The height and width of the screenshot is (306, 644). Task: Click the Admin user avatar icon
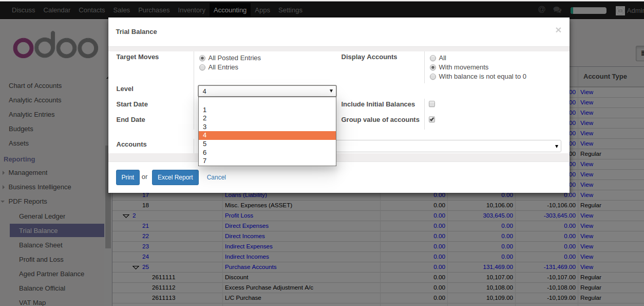pos(620,10)
